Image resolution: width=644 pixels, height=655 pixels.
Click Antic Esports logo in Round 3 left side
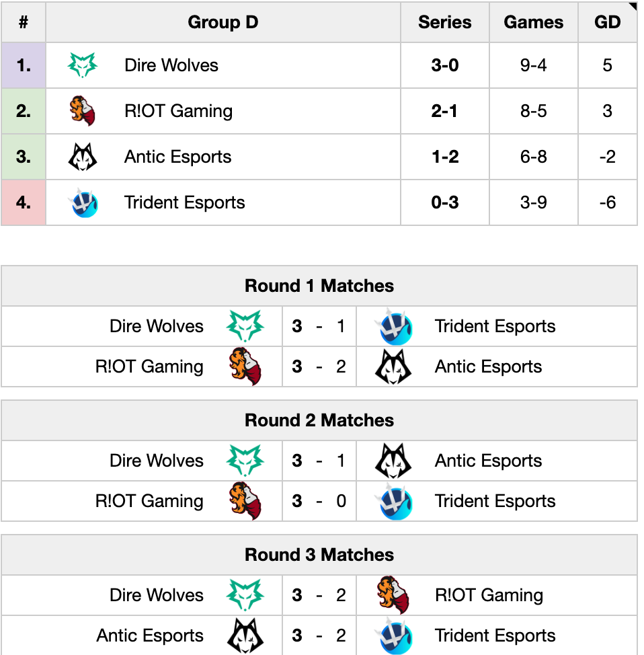(x=245, y=635)
